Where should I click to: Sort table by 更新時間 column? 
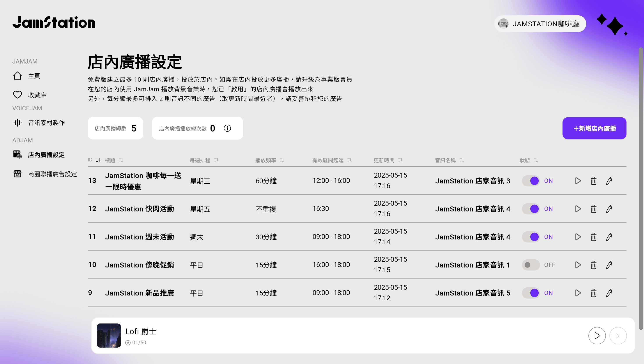tap(400, 160)
